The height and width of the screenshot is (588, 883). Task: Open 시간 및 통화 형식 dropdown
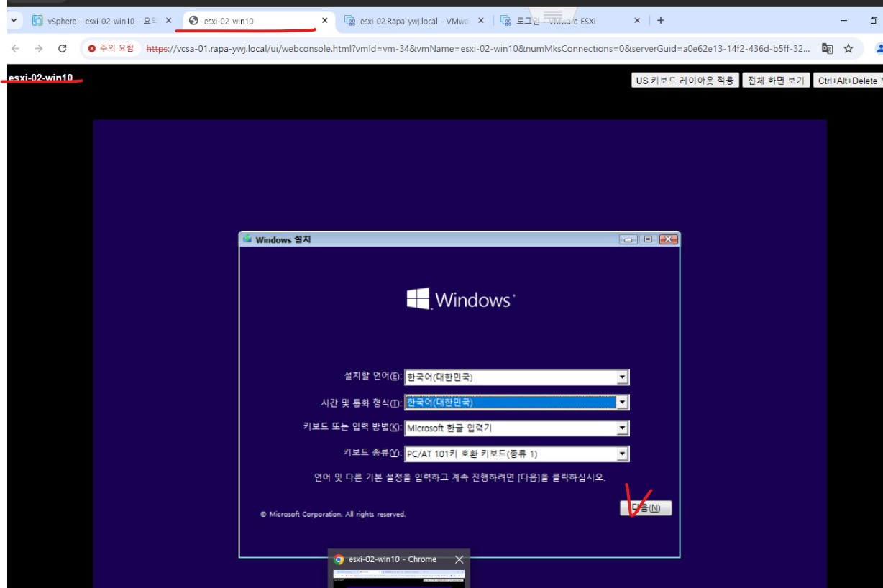(x=516, y=403)
